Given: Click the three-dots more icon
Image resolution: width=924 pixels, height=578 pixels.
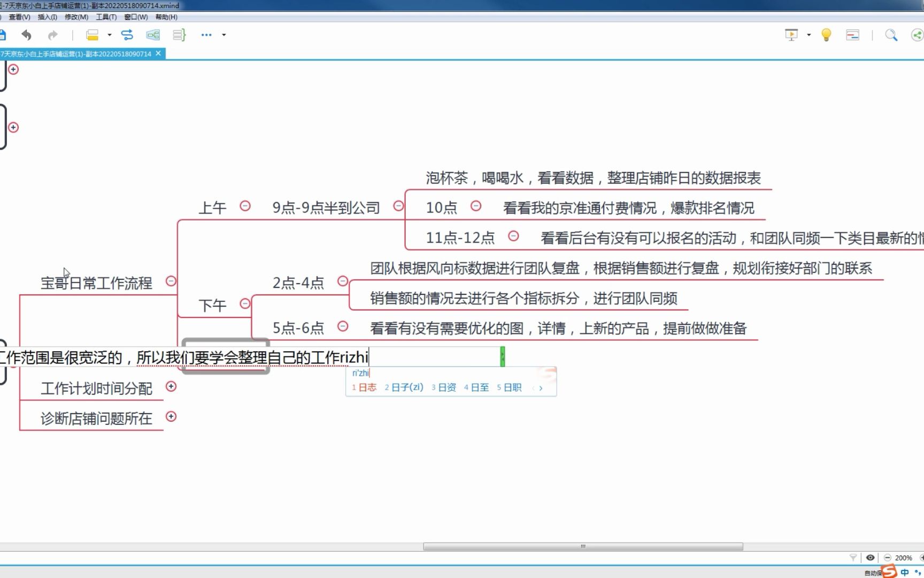Looking at the screenshot, I should [206, 35].
